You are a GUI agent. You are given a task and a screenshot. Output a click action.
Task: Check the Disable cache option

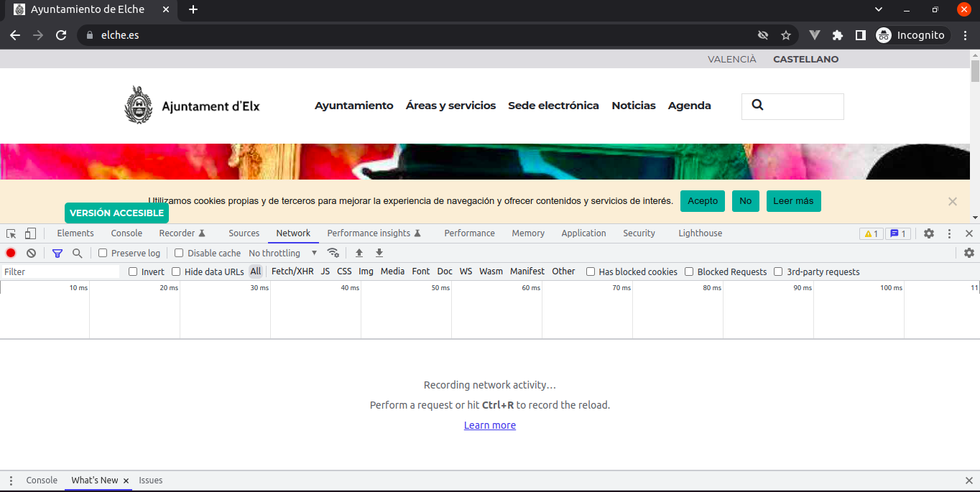point(180,253)
